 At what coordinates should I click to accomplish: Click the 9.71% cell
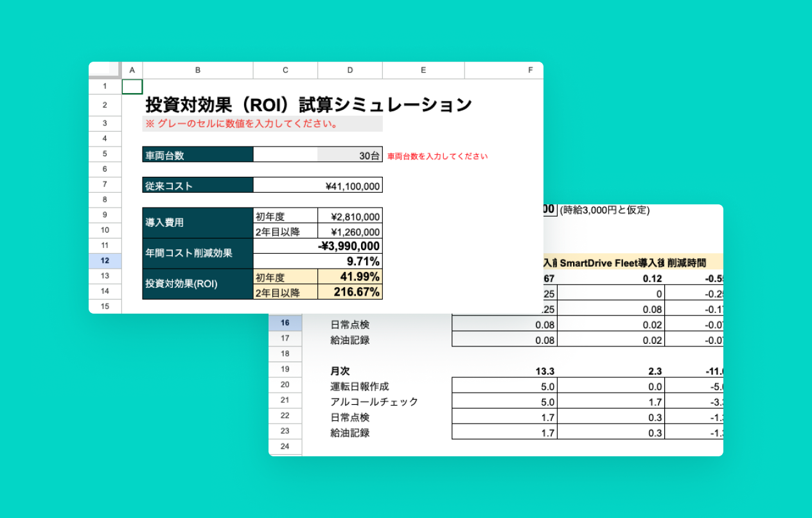coord(318,261)
